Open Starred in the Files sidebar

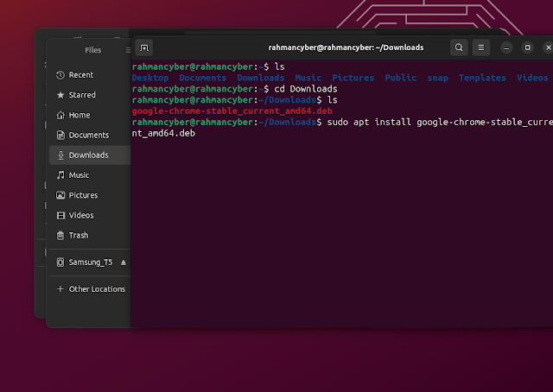click(90, 95)
